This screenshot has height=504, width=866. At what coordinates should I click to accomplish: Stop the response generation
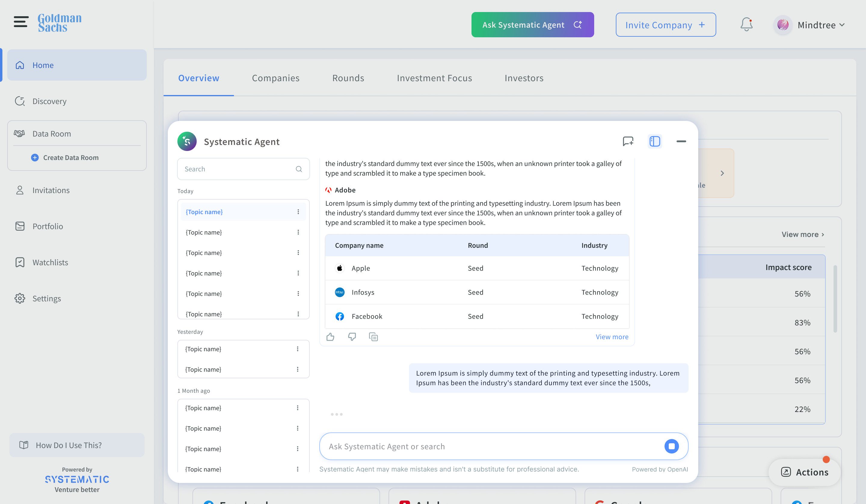point(671,446)
